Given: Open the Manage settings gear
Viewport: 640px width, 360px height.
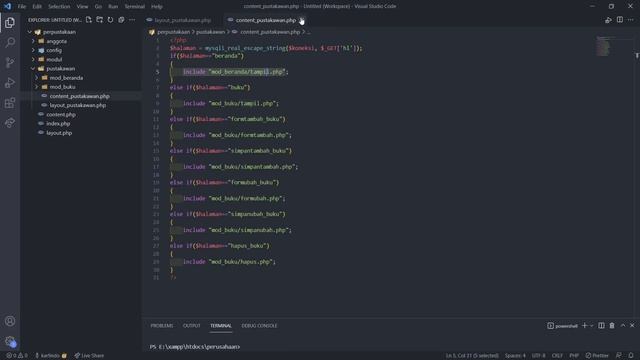Looking at the screenshot, I should [x=10, y=341].
